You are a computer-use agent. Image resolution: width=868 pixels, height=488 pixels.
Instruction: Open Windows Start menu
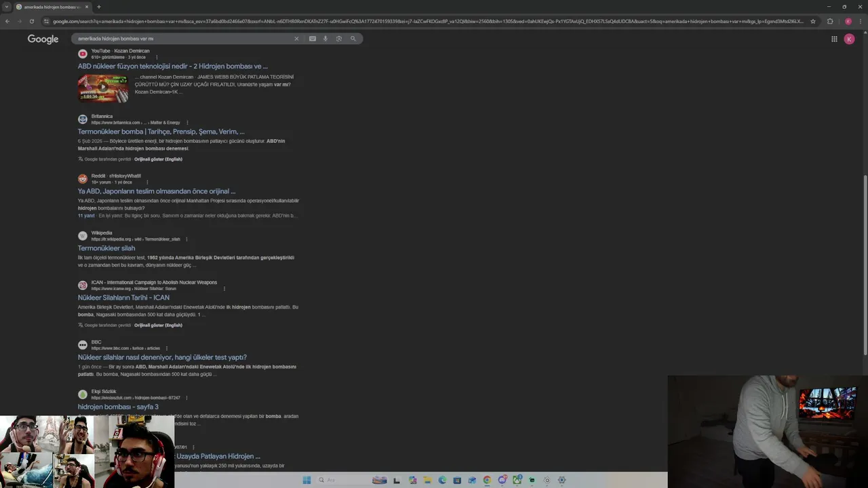[x=307, y=480]
